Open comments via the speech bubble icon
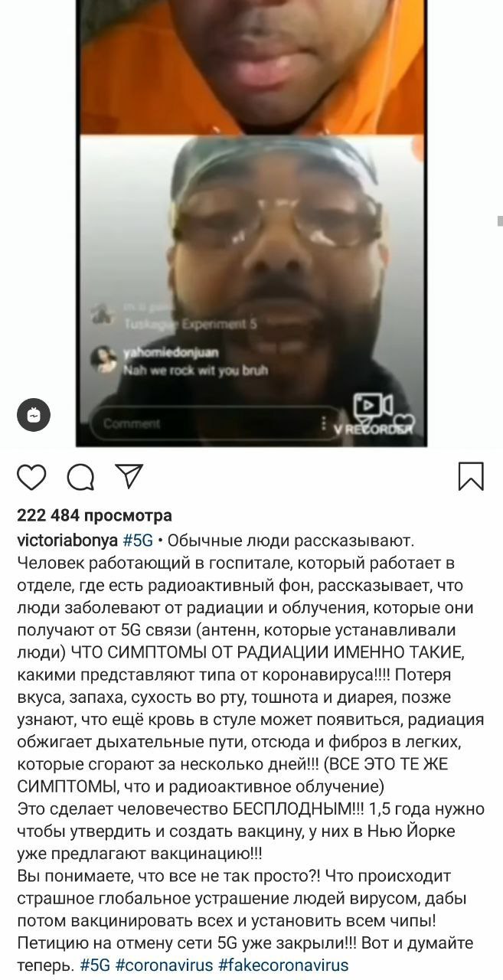 80,476
